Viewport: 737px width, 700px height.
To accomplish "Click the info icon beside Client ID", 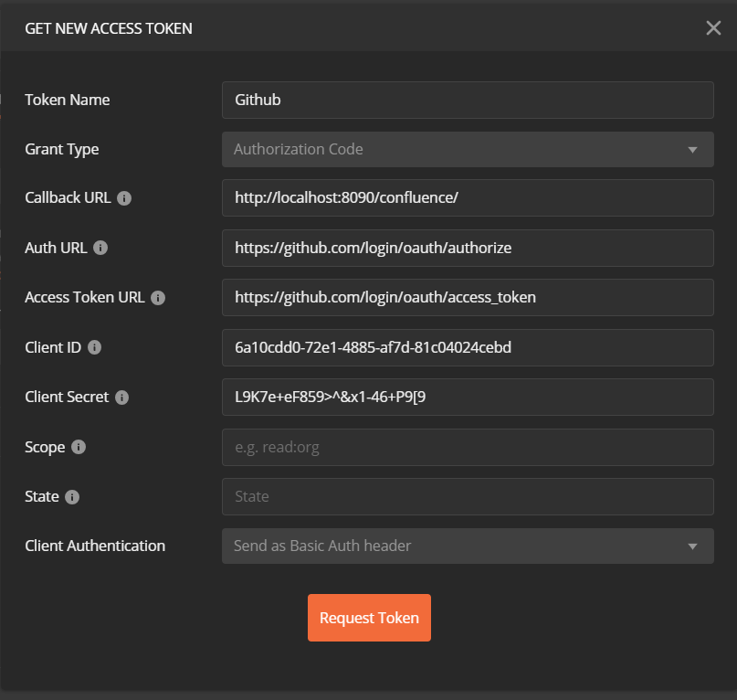I will [94, 347].
